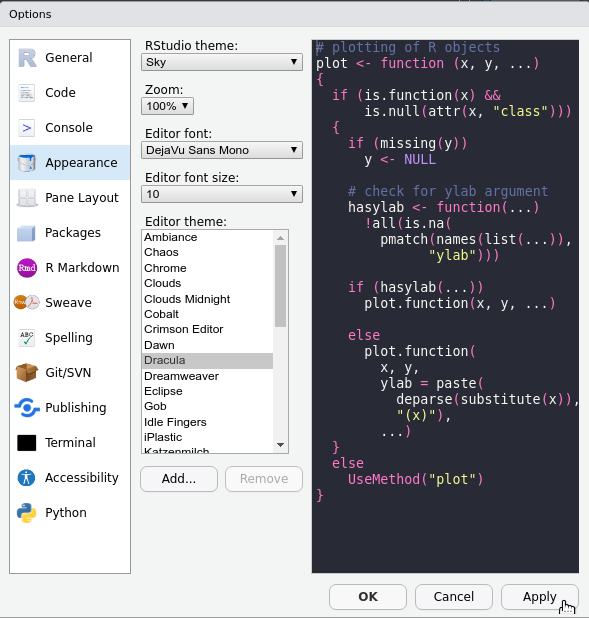Confirm settings with the OK button
The height and width of the screenshot is (618, 589).
[x=368, y=597]
